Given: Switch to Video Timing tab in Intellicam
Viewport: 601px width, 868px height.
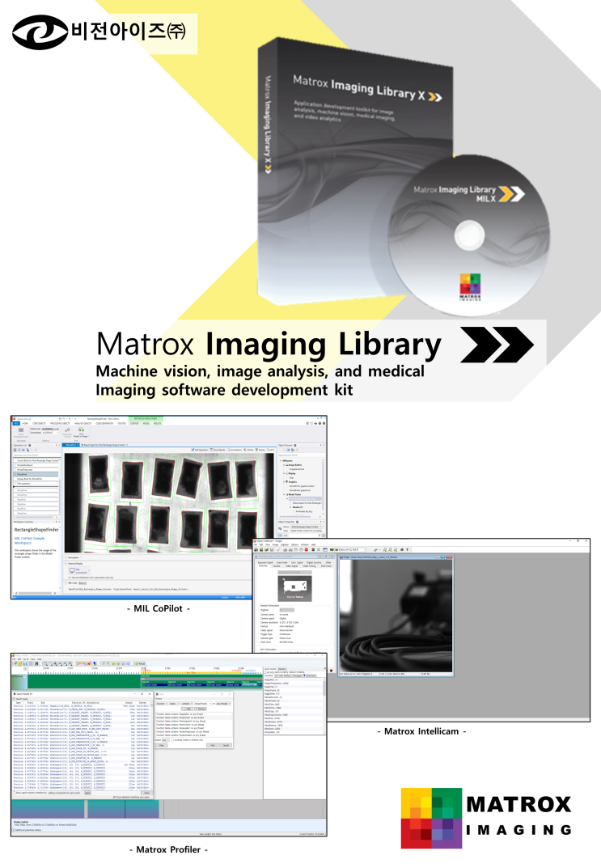Looking at the screenshot, I should (309, 566).
